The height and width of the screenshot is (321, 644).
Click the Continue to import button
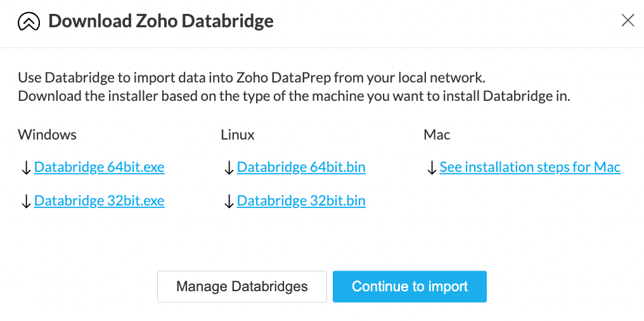[x=409, y=287]
